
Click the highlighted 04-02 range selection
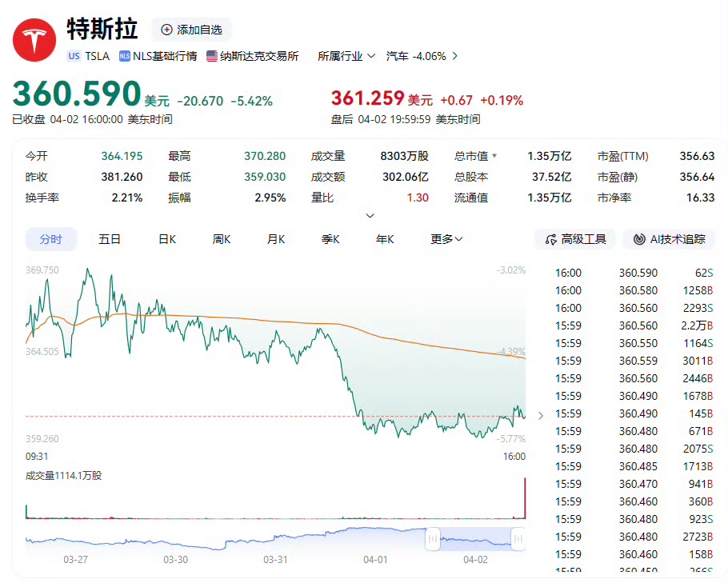tap(475, 539)
